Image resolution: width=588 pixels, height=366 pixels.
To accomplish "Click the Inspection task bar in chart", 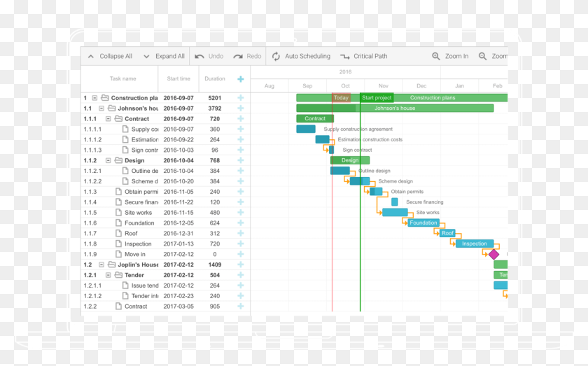I will (x=474, y=244).
